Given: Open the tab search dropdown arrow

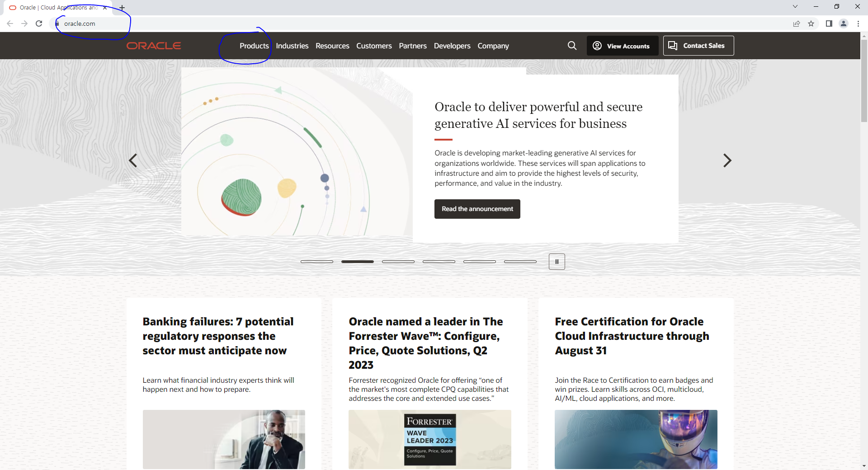Looking at the screenshot, I should click(795, 6).
